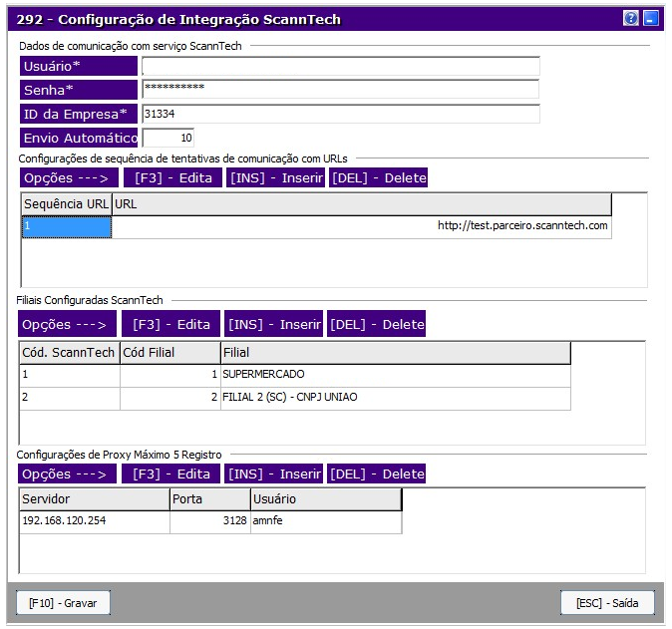The height and width of the screenshot is (629, 672).
Task: Click the Usuário input field
Action: 340,67
